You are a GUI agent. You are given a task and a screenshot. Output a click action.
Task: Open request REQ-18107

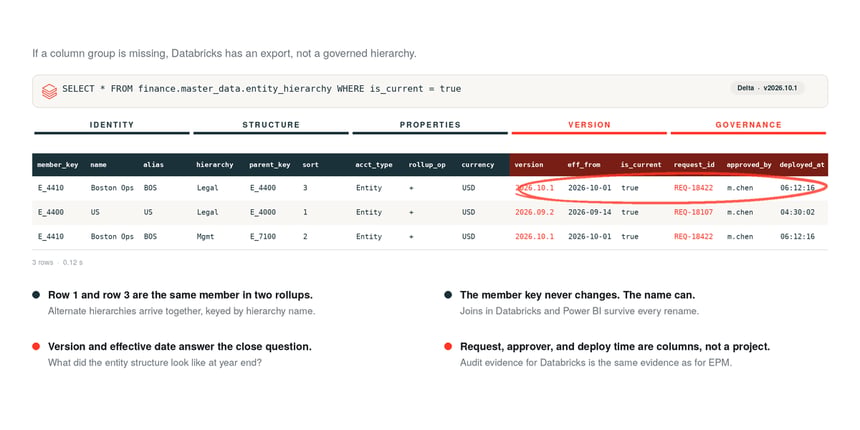tap(693, 212)
